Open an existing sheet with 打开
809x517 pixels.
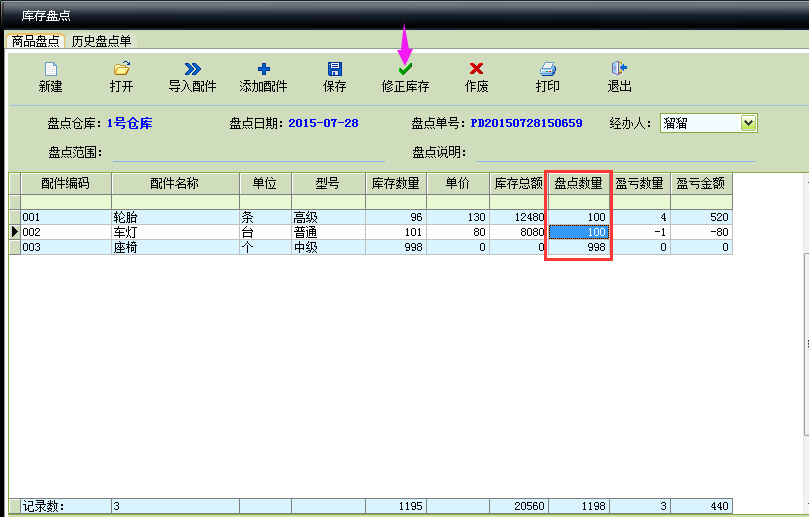click(x=122, y=77)
